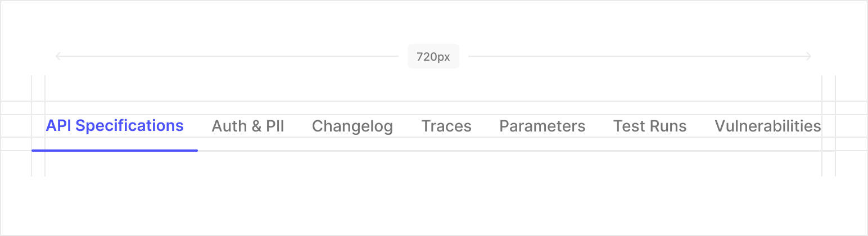
Task: Open the API Specifications tab
Action: pyautogui.click(x=115, y=126)
